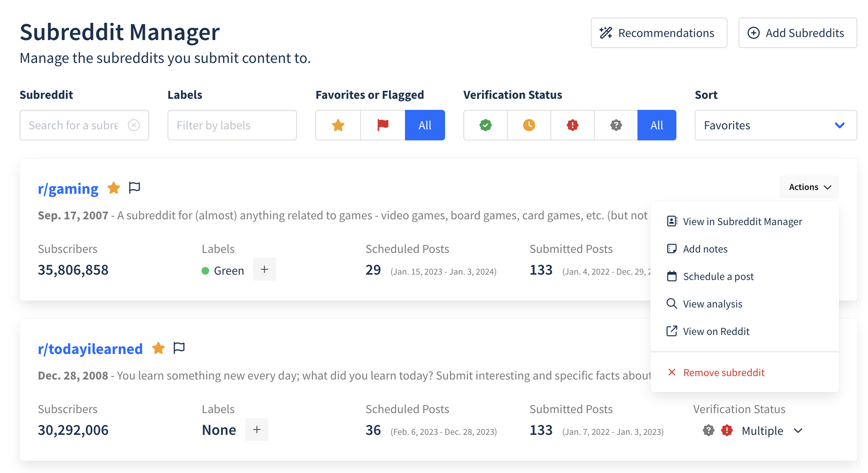Expand the Multiple verification status chevron

coord(798,431)
